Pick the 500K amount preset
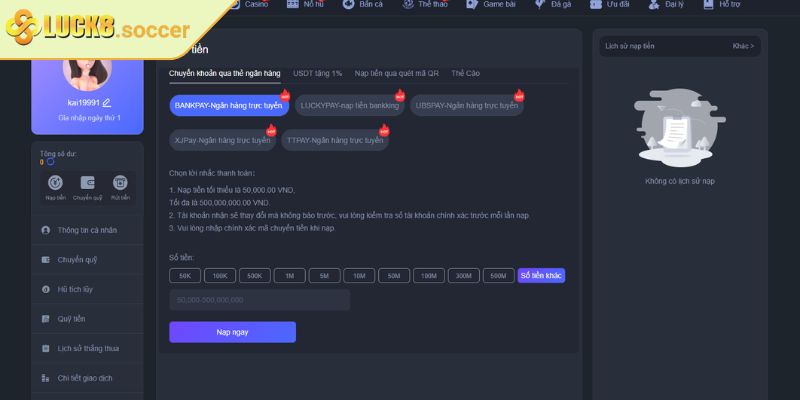The height and width of the screenshot is (400, 800). [x=254, y=275]
